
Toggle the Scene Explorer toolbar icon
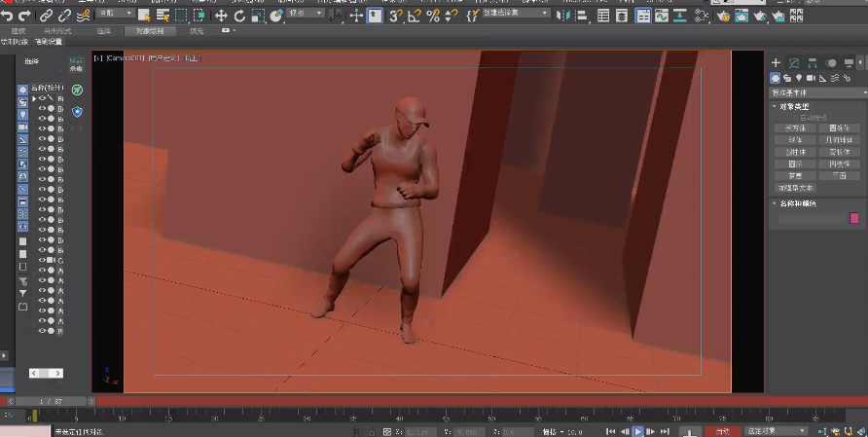pos(603,16)
